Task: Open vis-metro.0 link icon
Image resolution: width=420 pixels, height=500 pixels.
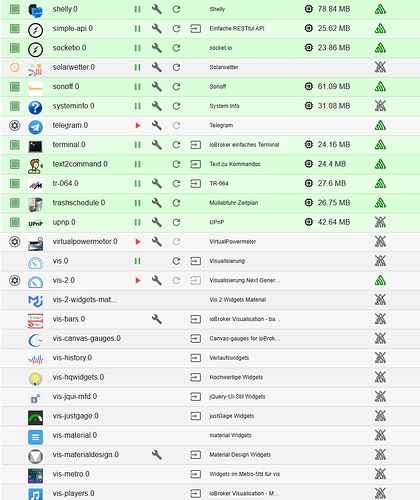Action: click(x=196, y=474)
